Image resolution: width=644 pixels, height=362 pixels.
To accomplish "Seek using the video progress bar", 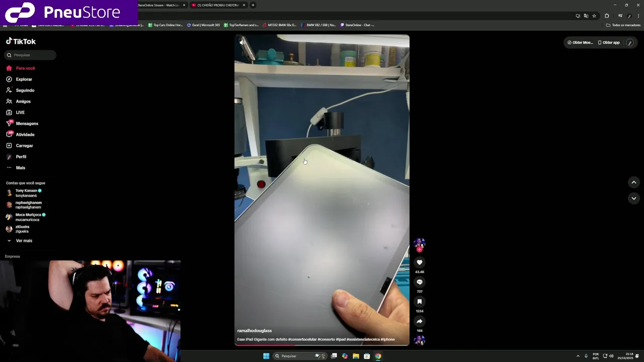I will [x=322, y=345].
